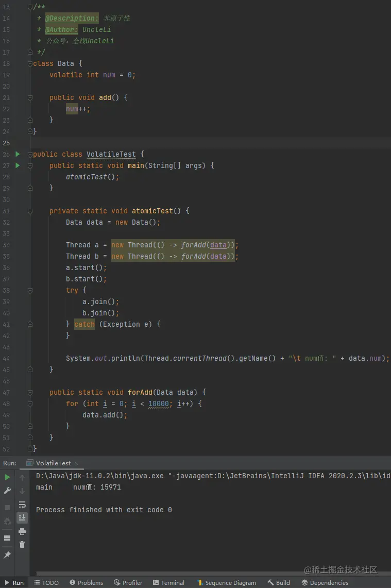Click 'a.start();' statement

tap(86, 267)
